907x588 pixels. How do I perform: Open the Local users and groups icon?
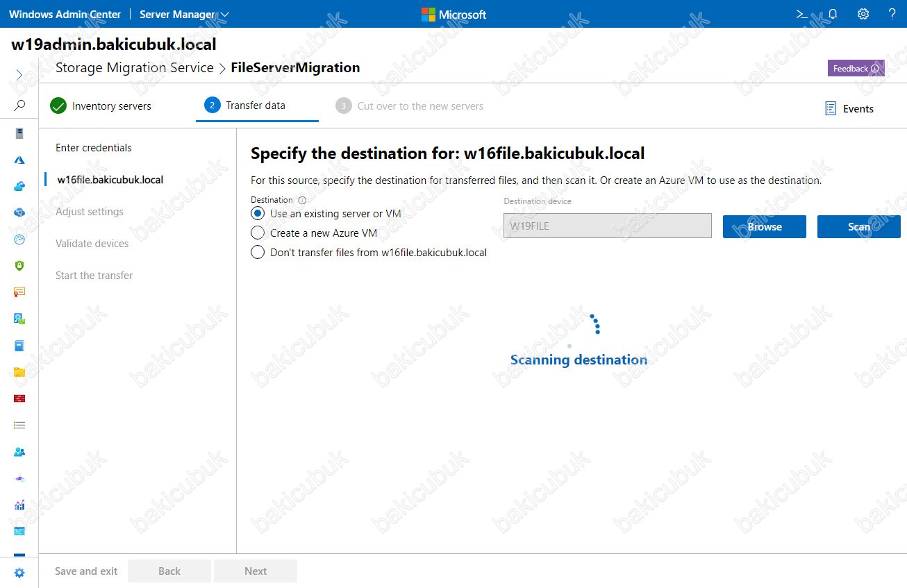coord(19,451)
